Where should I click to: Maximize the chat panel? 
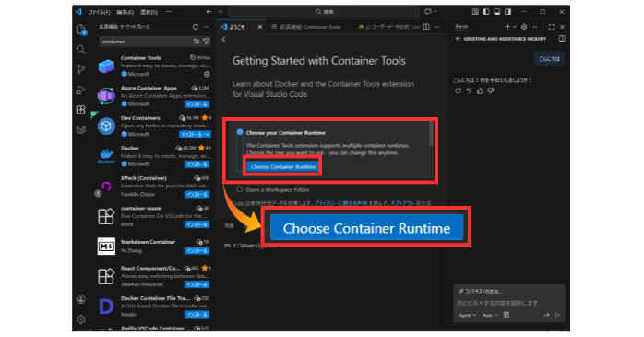pyautogui.click(x=551, y=27)
